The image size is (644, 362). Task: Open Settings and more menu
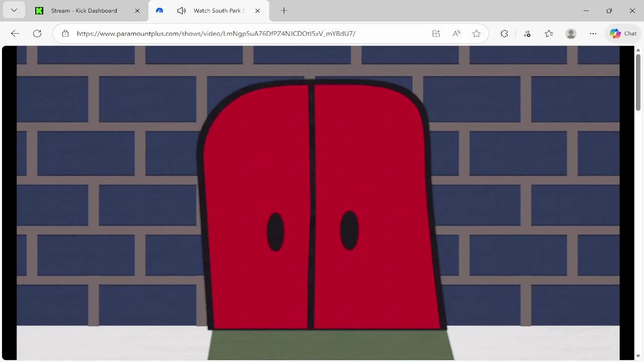click(x=593, y=34)
